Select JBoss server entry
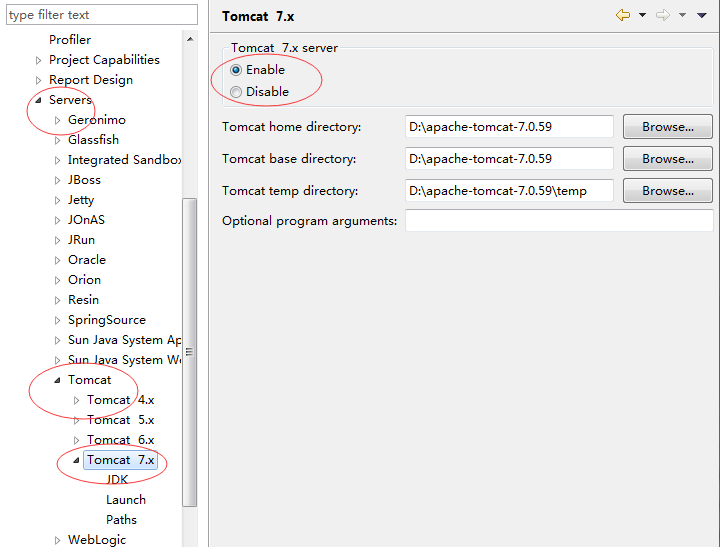The width and height of the screenshot is (720, 547). click(84, 180)
